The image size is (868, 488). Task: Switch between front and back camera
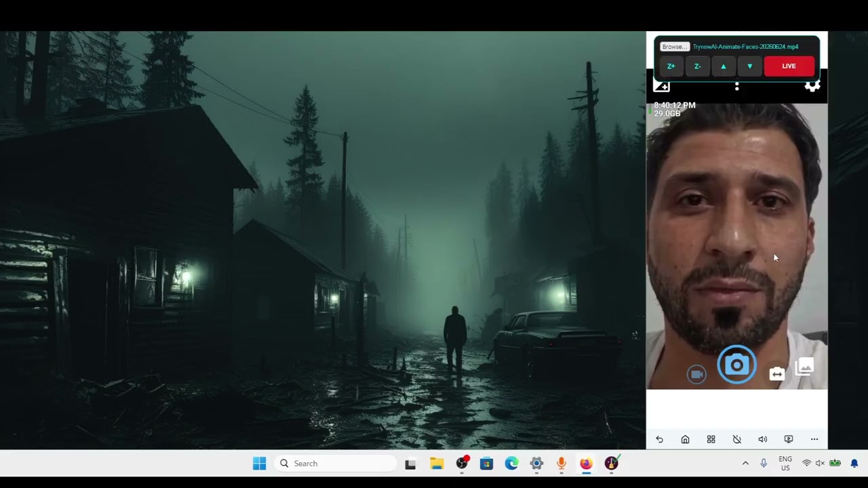(776, 374)
